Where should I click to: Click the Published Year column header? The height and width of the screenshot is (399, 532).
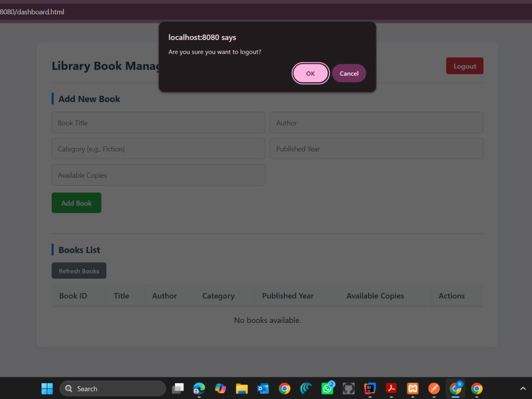(x=288, y=296)
